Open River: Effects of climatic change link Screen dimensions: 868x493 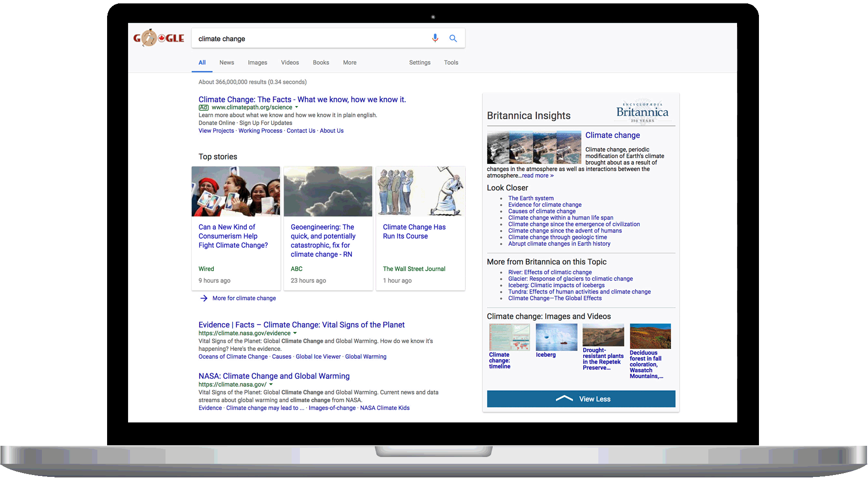coord(550,273)
